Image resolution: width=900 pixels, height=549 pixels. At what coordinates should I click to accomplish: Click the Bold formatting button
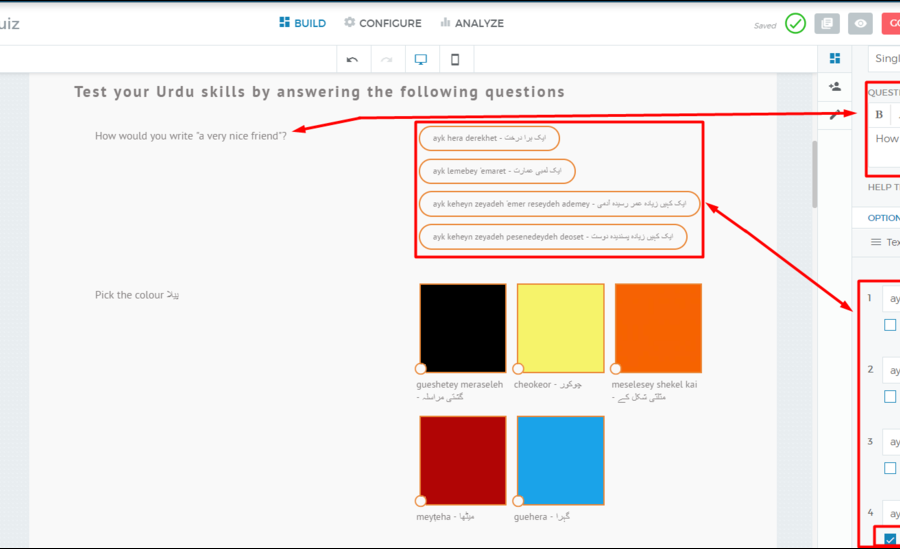(879, 114)
